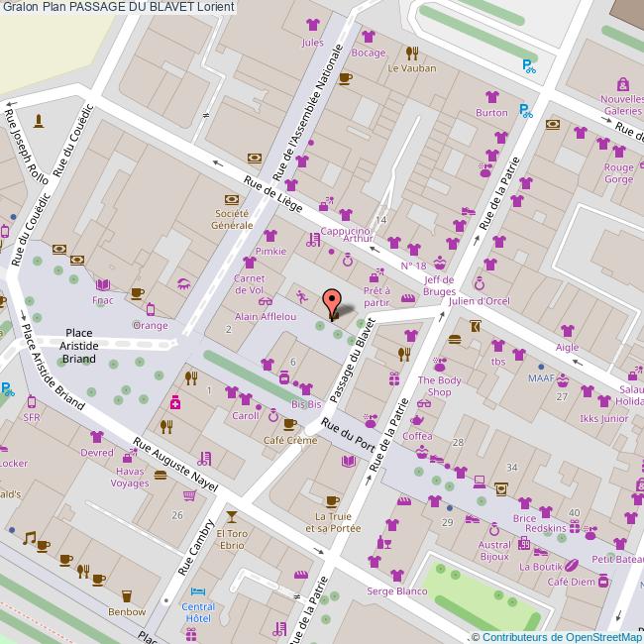The image size is (644, 644).
Task: Click the Burton clothing store icon
Action: [x=491, y=97]
